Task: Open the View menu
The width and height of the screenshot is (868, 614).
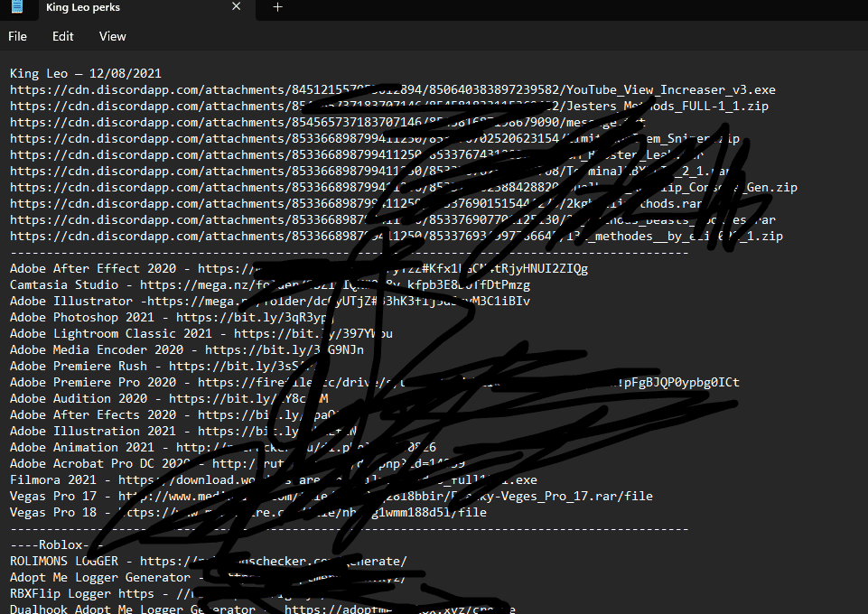Action: [112, 36]
